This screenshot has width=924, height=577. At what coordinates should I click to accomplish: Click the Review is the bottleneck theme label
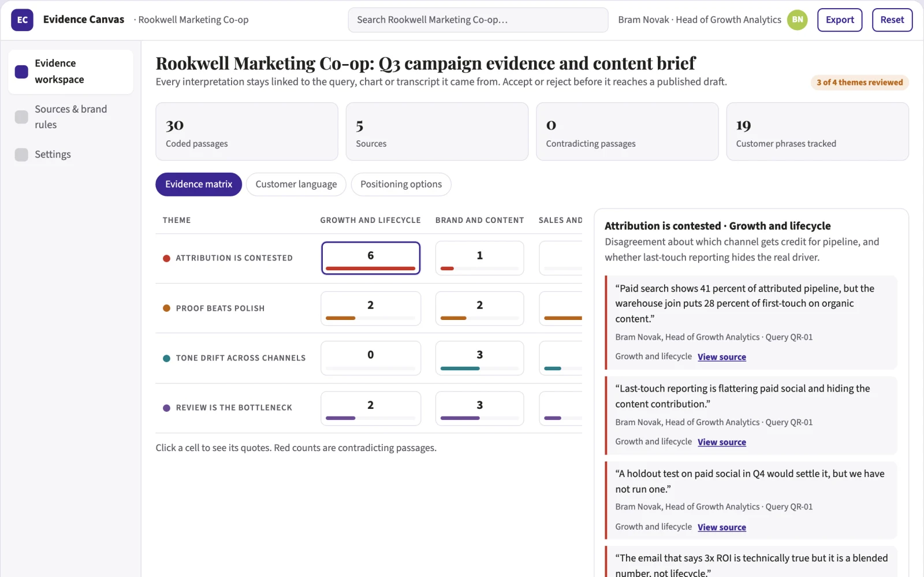click(x=234, y=408)
